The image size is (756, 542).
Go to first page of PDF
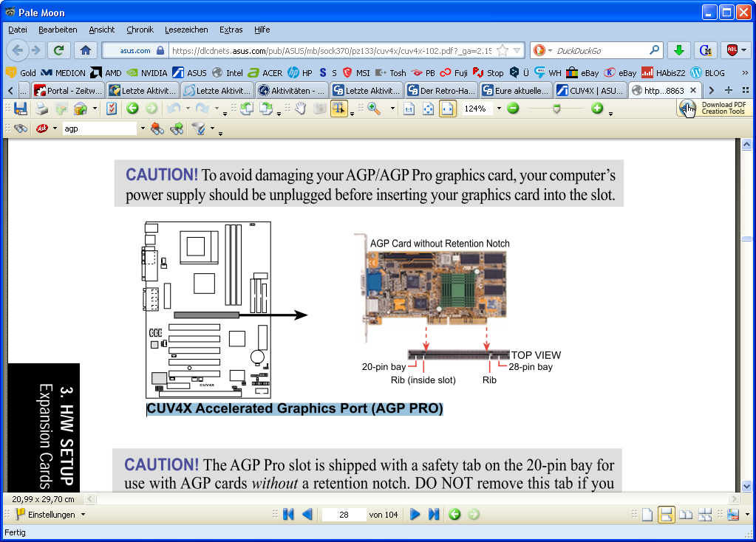(x=288, y=515)
